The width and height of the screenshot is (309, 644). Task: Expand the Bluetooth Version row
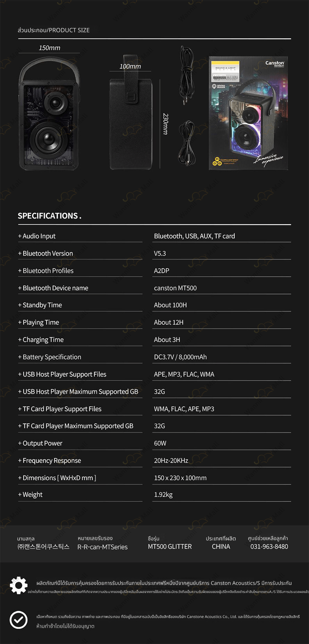coord(154,254)
